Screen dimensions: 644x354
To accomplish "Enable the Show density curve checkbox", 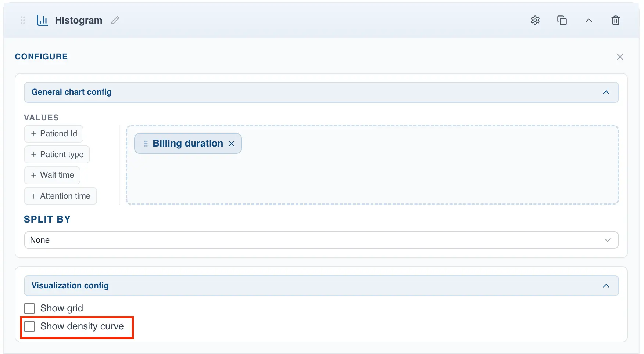I will pyautogui.click(x=29, y=326).
